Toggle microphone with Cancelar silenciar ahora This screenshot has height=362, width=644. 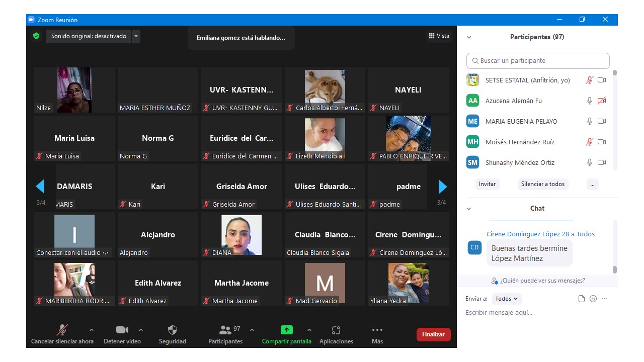(x=62, y=330)
